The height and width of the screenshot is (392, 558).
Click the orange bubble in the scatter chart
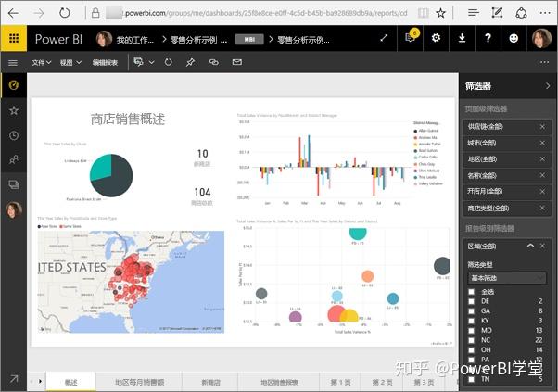point(367,276)
